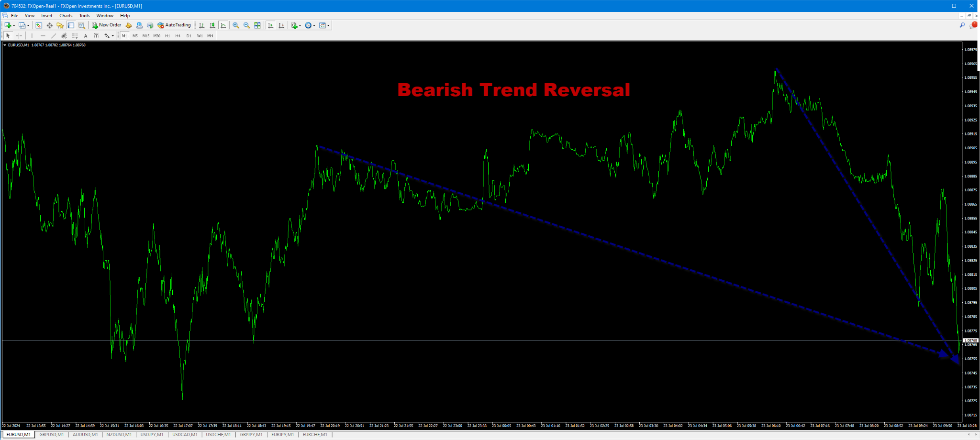Toggle chart Auto Scroll icon
This screenshot has width=980, height=440.
click(x=270, y=25)
